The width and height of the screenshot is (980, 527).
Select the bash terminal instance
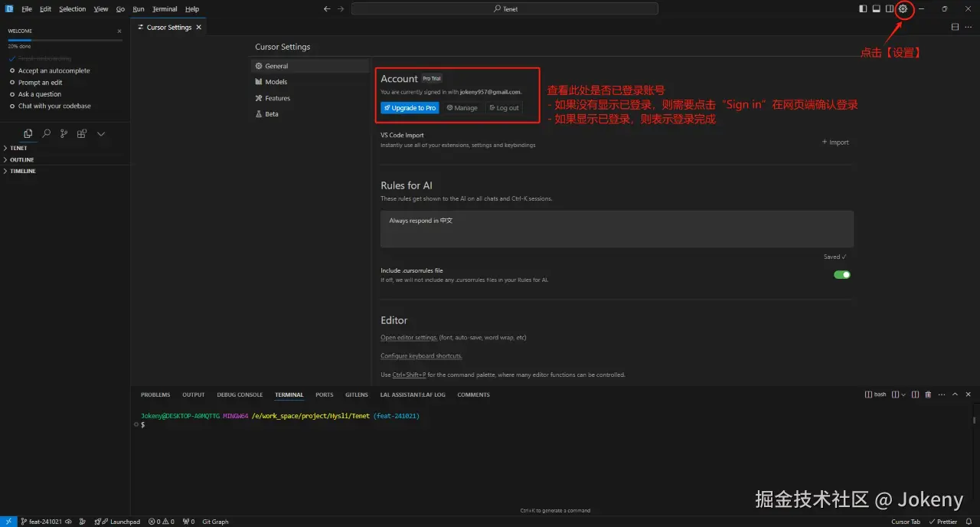876,394
